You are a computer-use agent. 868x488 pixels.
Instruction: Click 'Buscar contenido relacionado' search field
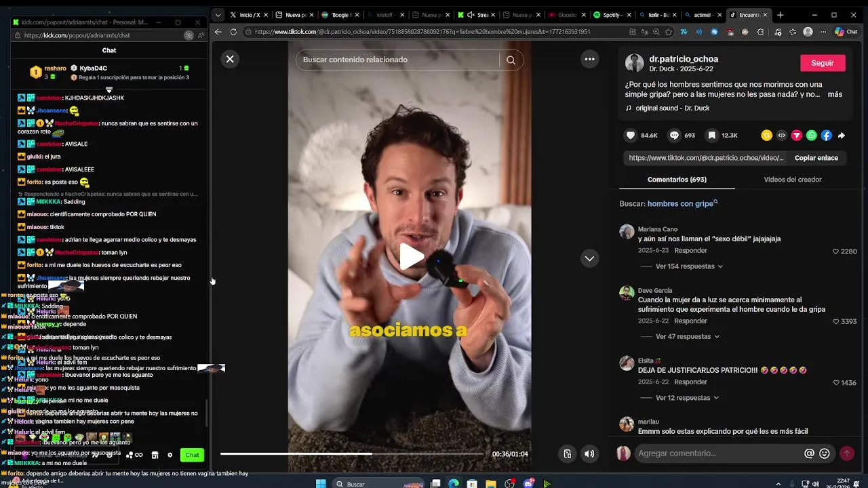click(397, 60)
